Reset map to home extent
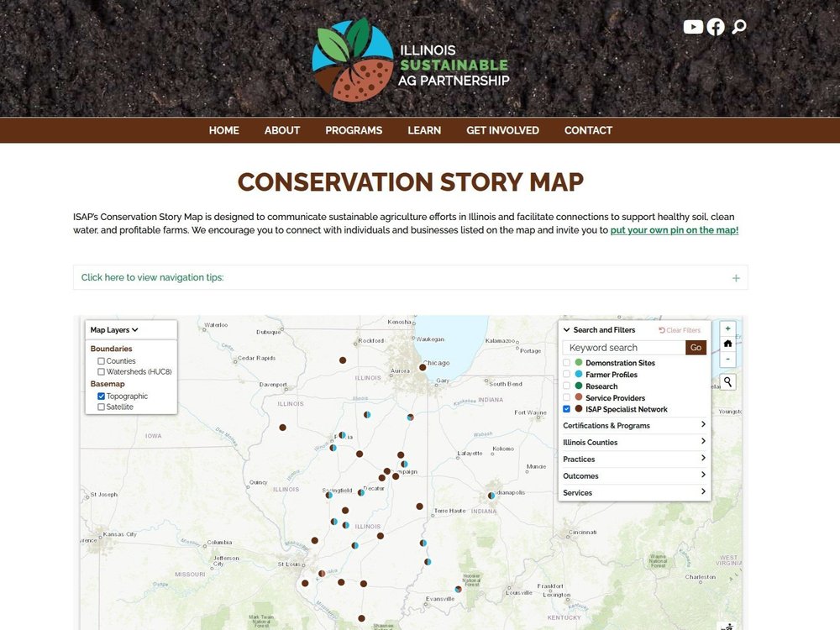Image resolution: width=840 pixels, height=630 pixels. point(727,344)
